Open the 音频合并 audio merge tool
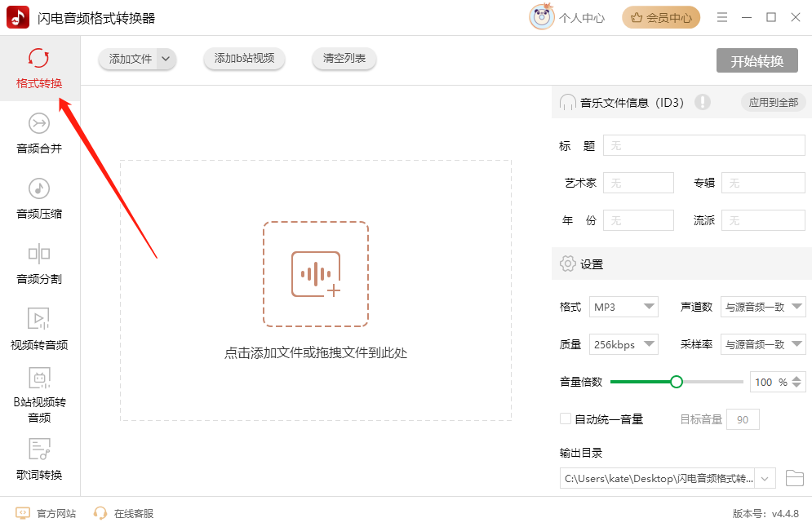 (39, 133)
